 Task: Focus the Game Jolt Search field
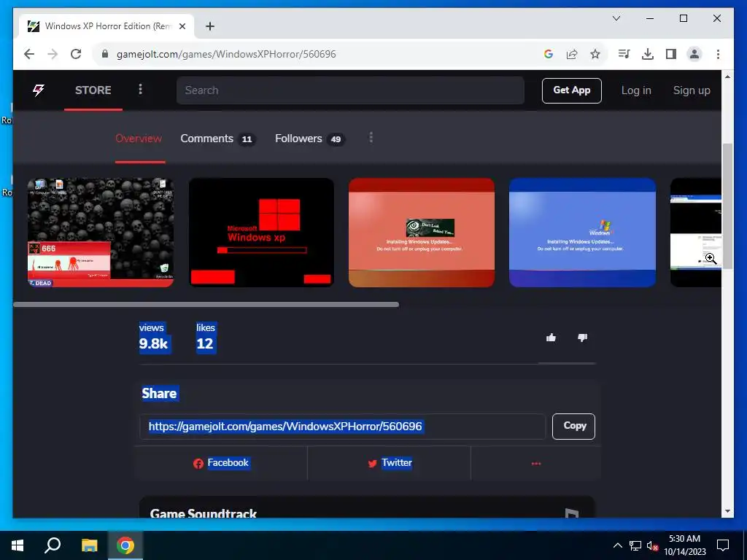(350, 90)
